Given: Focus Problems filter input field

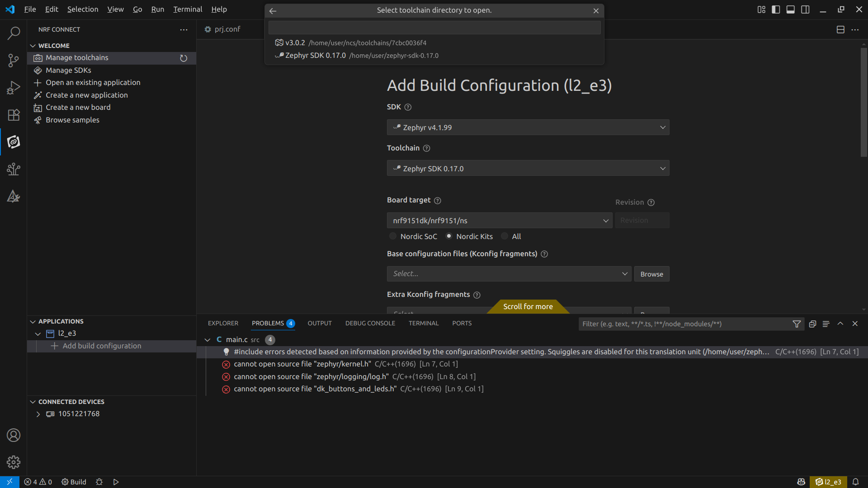Looking at the screenshot, I should (685, 324).
